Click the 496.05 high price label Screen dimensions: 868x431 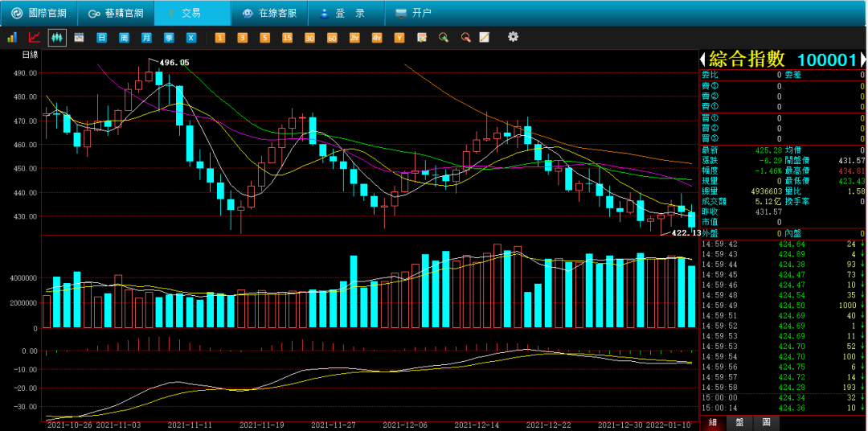(x=174, y=63)
